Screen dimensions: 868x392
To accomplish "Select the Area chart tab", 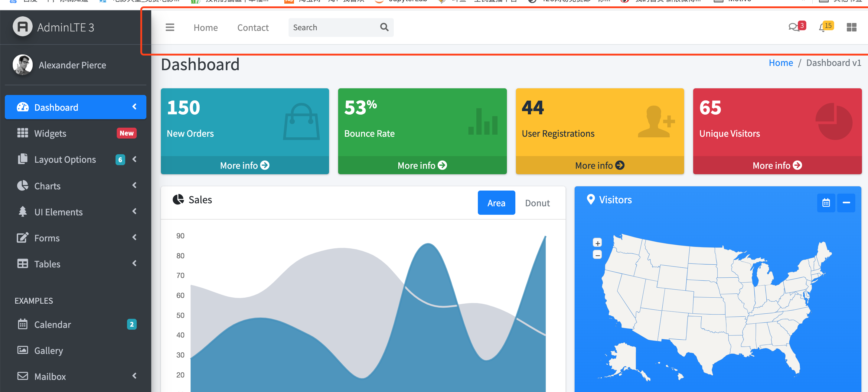I will tap(496, 203).
